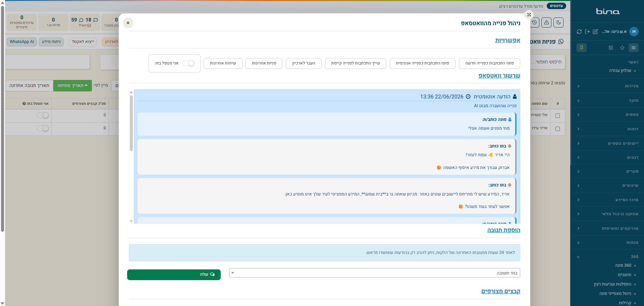644x306 pixels.
Task: Click the bot icon on the first בוט כותב message
Action: 510,146
